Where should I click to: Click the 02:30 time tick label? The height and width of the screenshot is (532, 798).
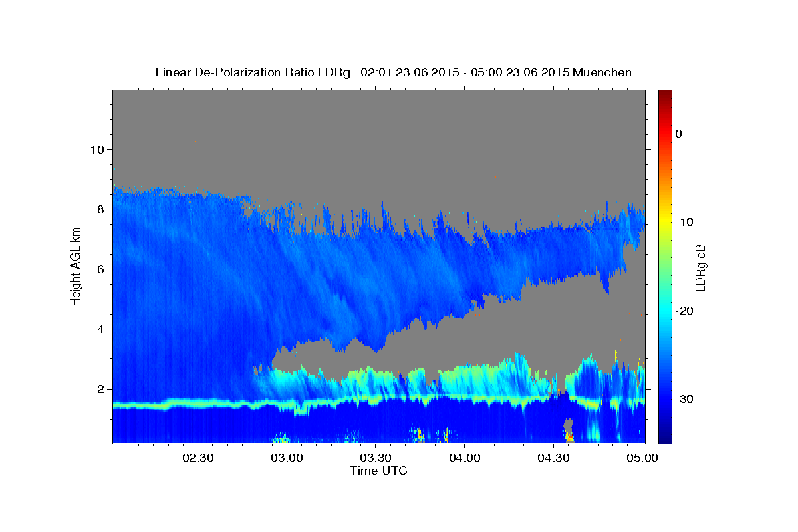point(198,458)
